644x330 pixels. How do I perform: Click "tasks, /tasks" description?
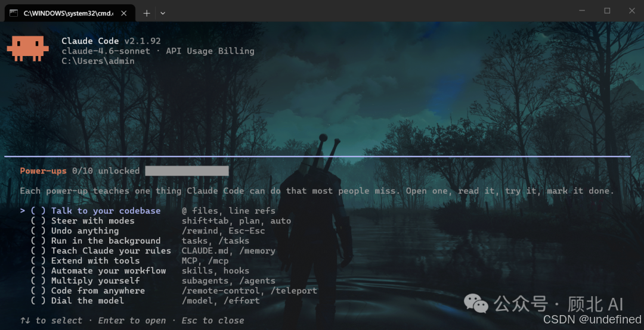tap(216, 241)
